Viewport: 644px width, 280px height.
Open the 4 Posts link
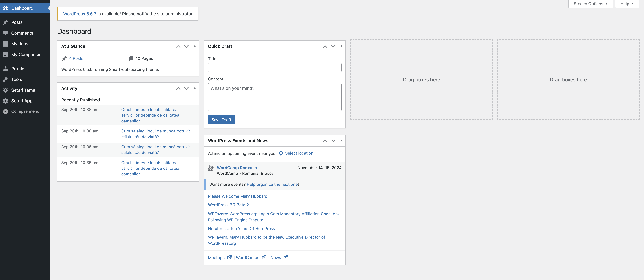76,58
